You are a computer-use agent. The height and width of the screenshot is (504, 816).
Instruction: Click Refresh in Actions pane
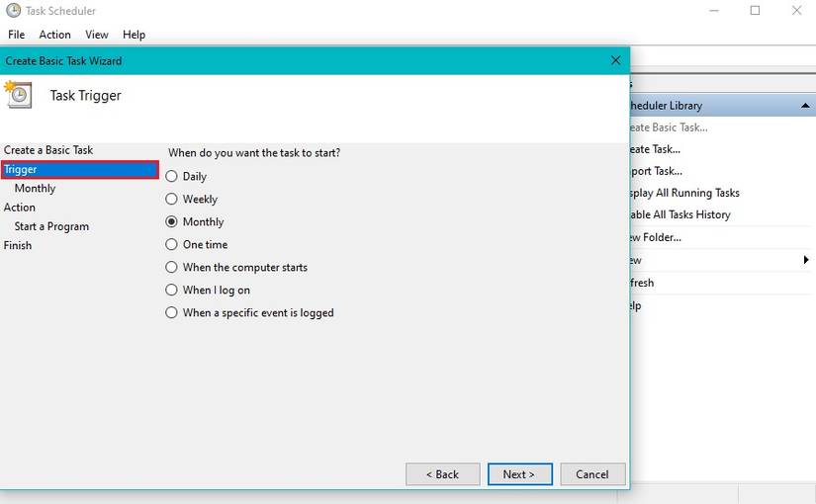642,283
